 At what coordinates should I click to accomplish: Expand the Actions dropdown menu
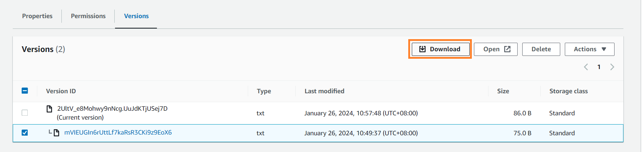point(589,49)
